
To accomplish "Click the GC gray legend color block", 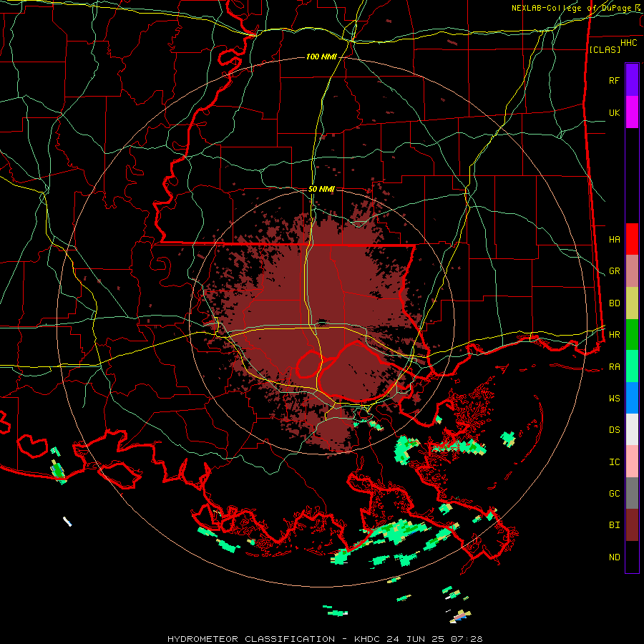I will (632, 493).
